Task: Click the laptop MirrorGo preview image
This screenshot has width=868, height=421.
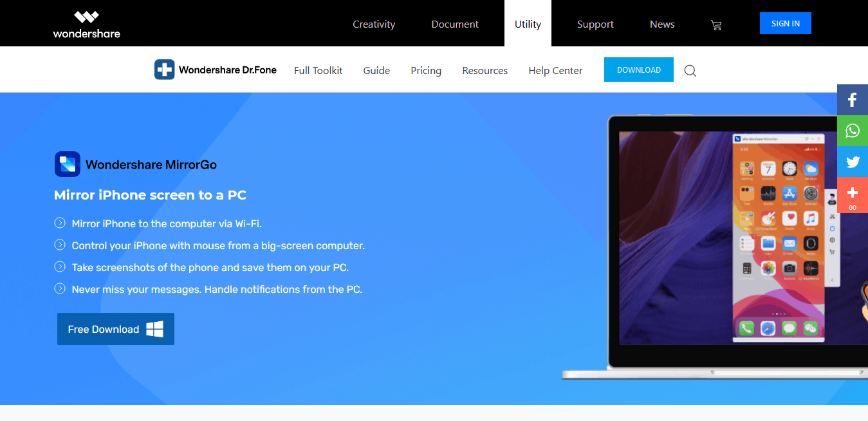Action: (715, 248)
